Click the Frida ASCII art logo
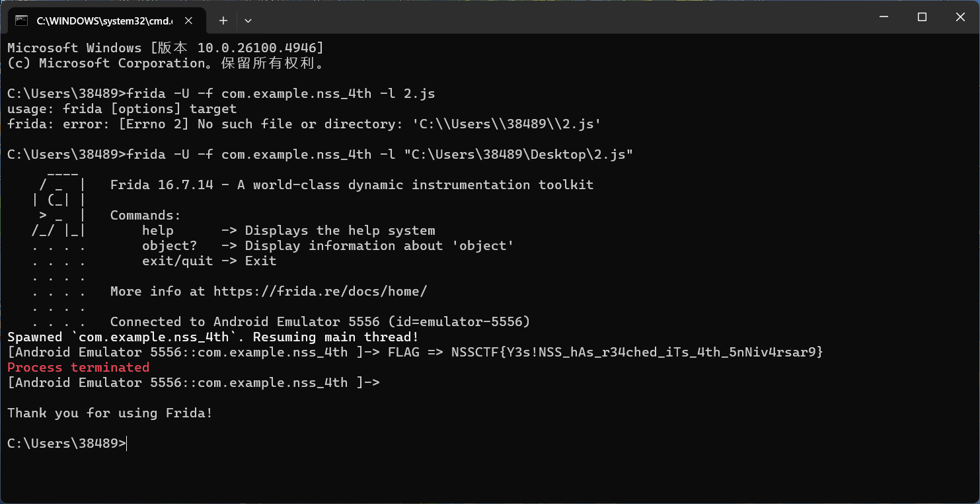This screenshot has height=504, width=980. pos(59,200)
